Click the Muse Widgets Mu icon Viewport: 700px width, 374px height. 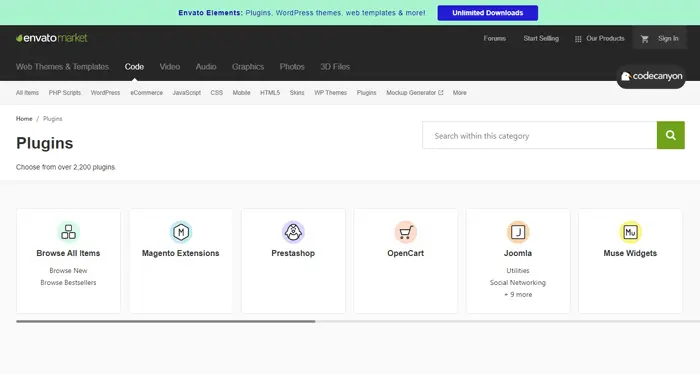pos(630,232)
